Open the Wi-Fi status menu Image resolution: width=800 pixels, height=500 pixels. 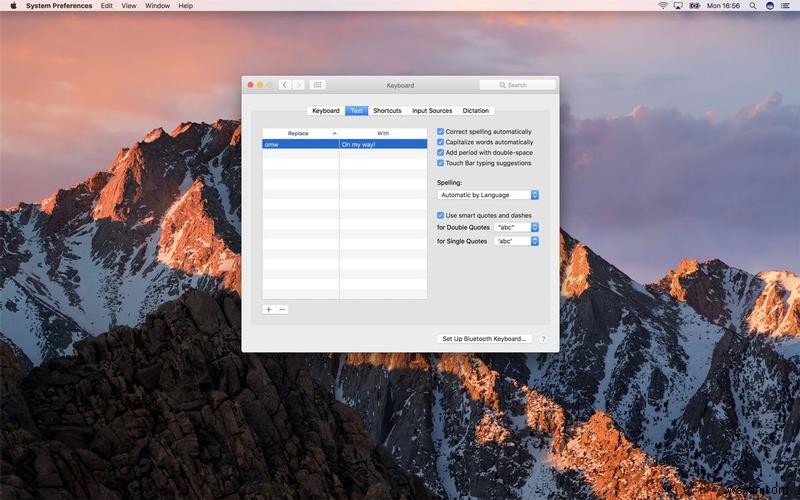point(662,6)
